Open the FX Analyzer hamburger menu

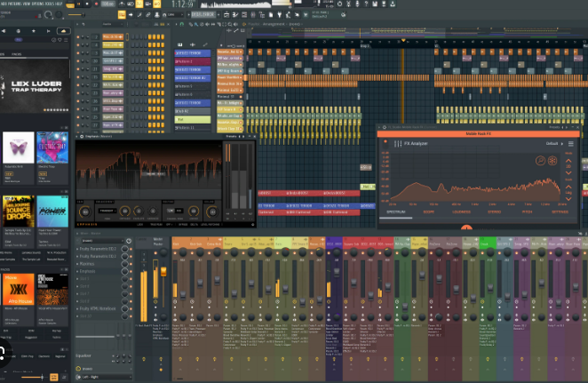[x=571, y=144]
